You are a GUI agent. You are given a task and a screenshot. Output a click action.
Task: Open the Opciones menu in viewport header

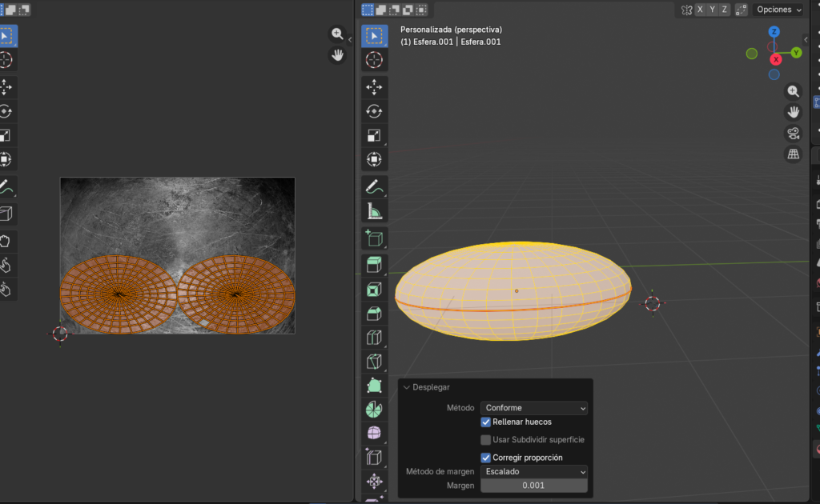tap(778, 10)
